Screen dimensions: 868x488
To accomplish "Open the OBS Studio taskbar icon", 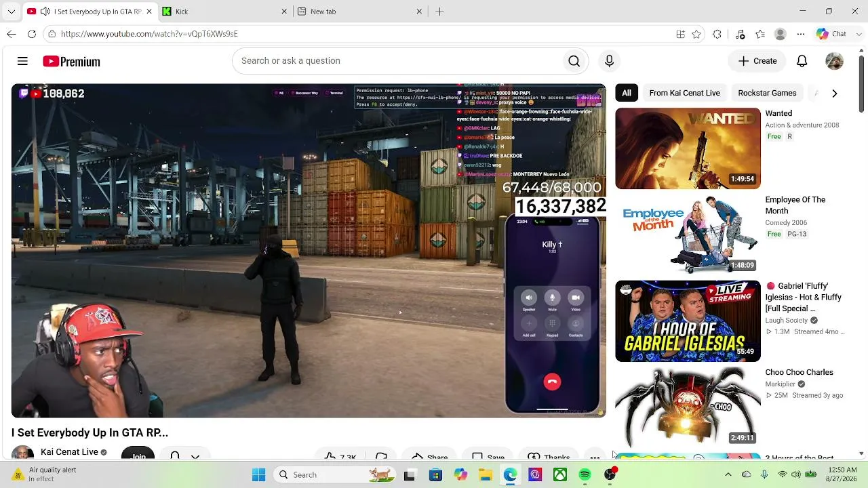I will click(x=610, y=475).
